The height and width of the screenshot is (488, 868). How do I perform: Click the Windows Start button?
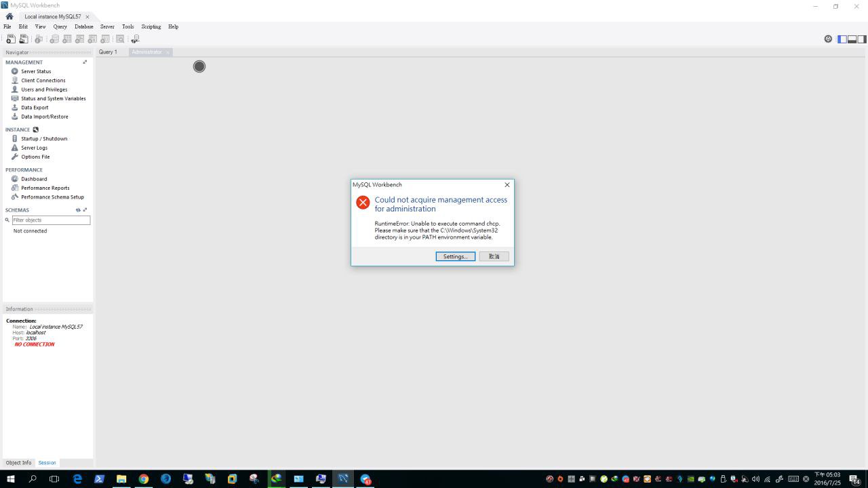10,479
